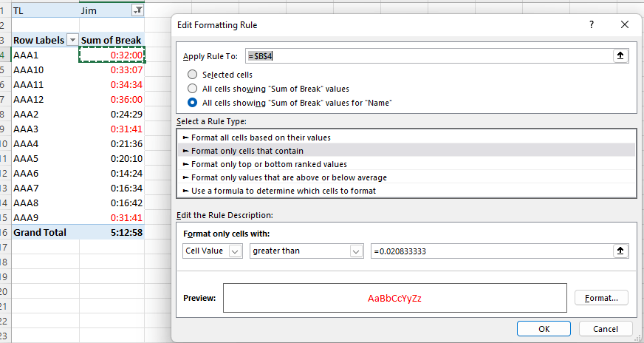This screenshot has width=644, height=343.
Task: Select Use a formula to determine cells
Action: (x=407, y=191)
